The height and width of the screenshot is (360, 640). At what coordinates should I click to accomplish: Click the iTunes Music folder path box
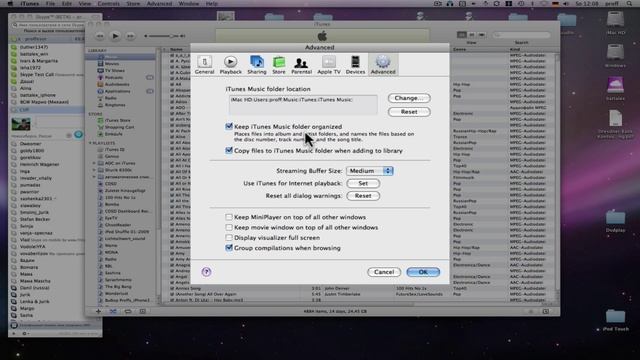pos(303,105)
